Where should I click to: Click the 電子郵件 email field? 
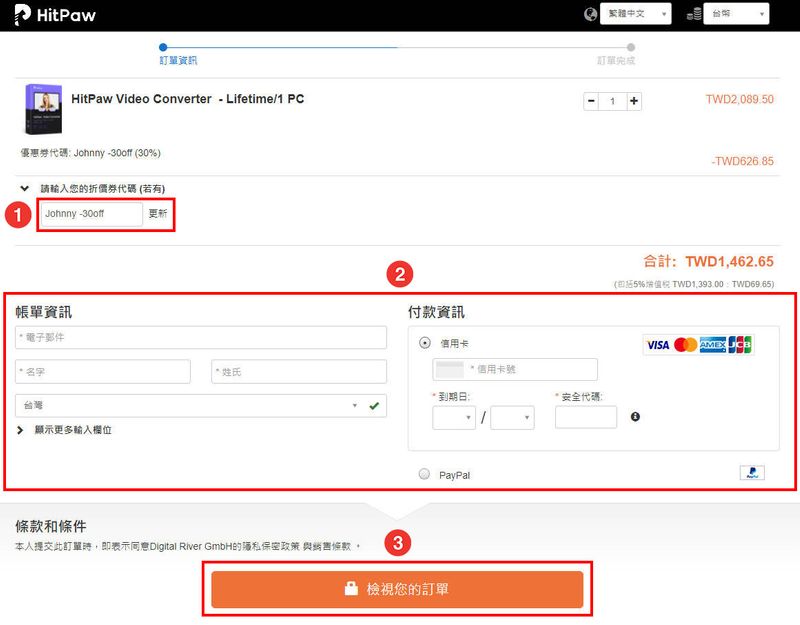[x=201, y=337]
